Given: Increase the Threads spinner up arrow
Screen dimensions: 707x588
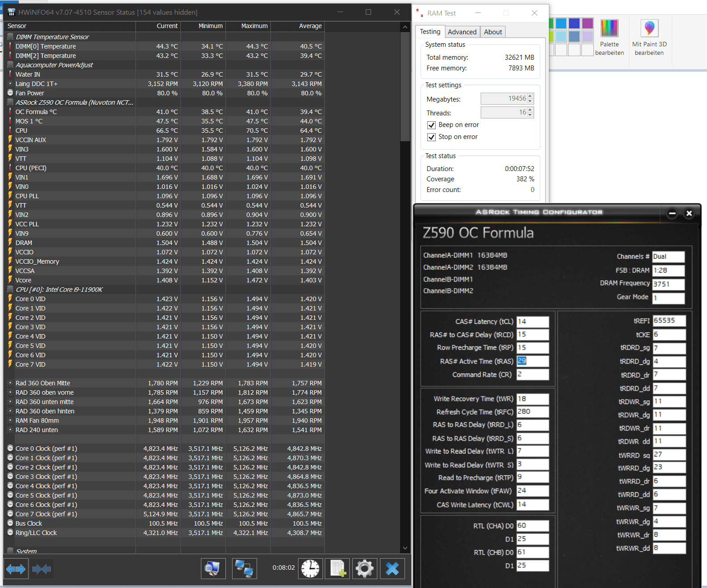Looking at the screenshot, I should coord(530,110).
